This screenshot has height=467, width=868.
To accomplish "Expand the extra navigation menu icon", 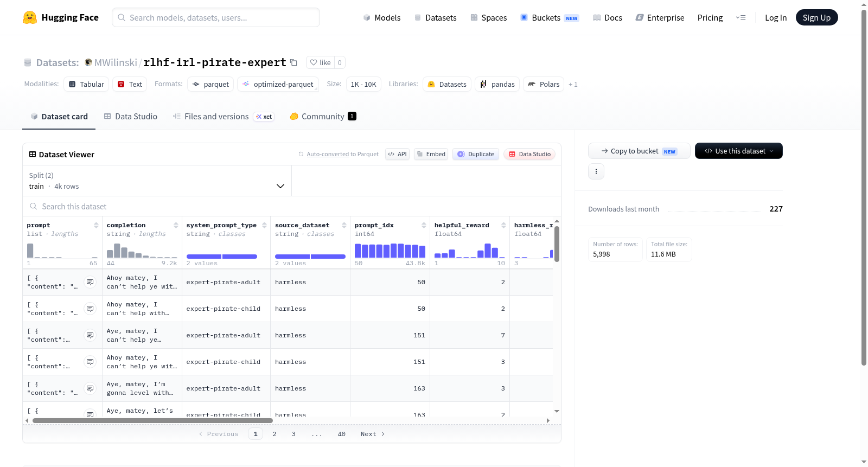I will 741,17.
